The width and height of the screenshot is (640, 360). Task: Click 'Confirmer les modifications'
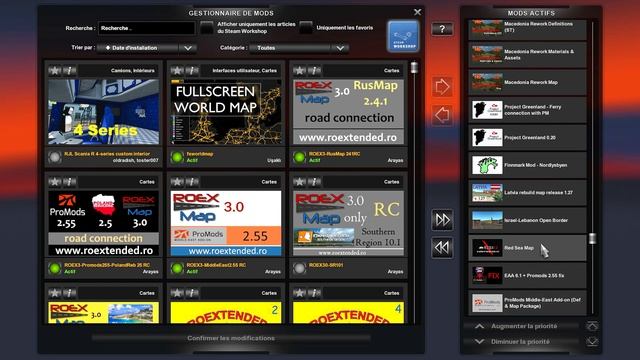pos(231,338)
